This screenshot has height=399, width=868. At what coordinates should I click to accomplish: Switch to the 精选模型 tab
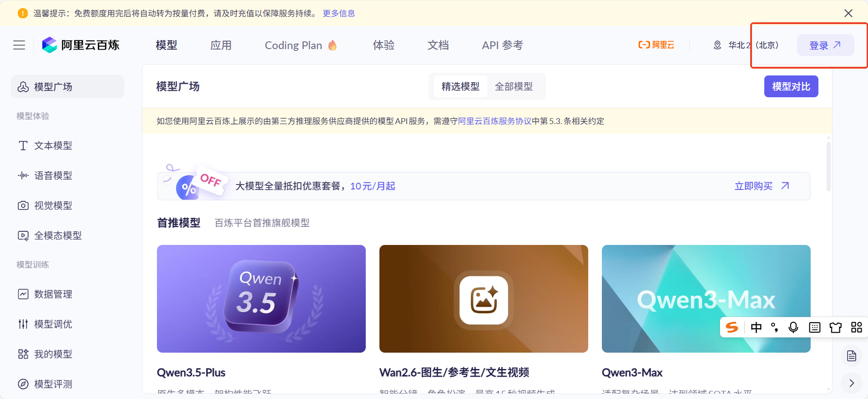460,86
